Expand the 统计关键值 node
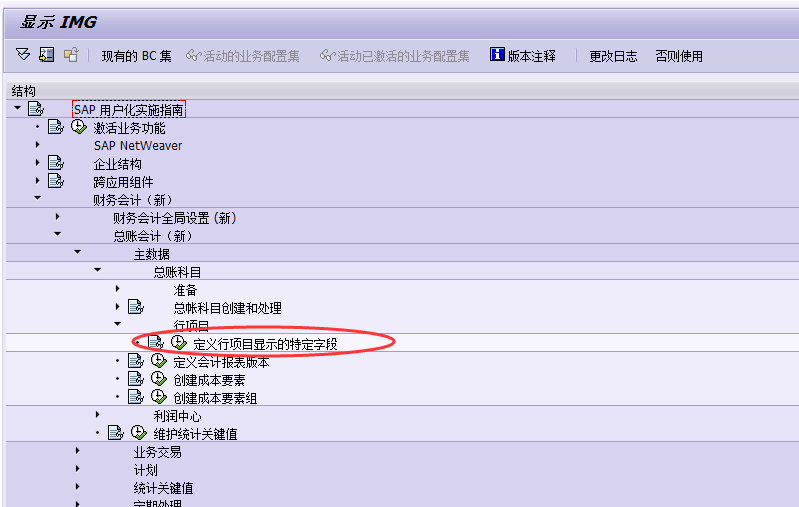 [77, 487]
